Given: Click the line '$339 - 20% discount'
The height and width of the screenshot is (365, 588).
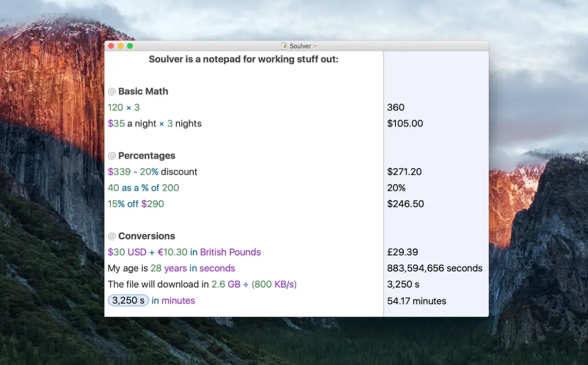Looking at the screenshot, I should (x=153, y=172).
